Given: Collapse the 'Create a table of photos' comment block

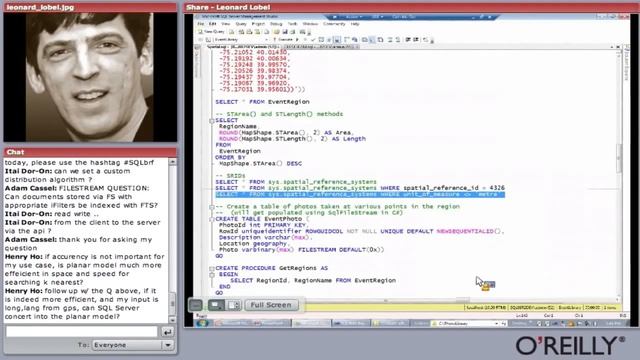Looking at the screenshot, I should (x=211, y=207).
